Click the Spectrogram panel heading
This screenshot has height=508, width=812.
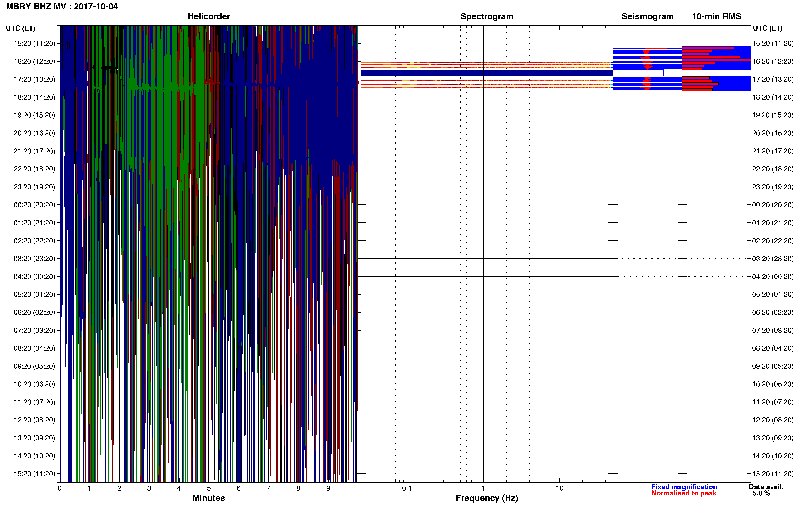pos(487,16)
